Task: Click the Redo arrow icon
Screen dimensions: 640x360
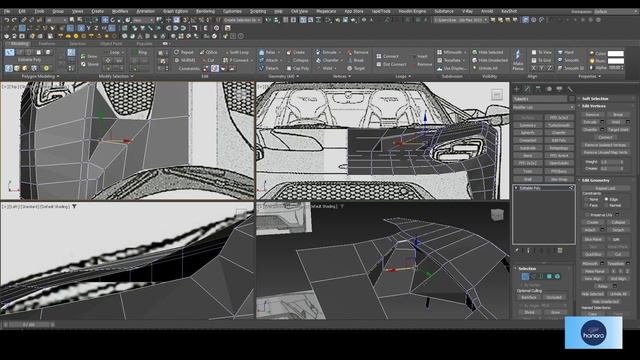Action: tap(14, 20)
